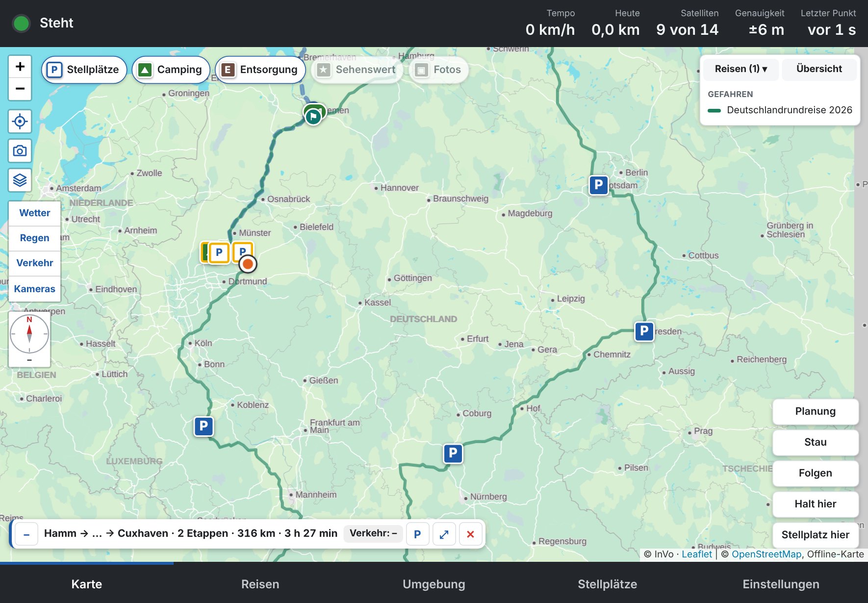The image size is (868, 603).
Task: Open the camera photo button
Action: (x=20, y=151)
